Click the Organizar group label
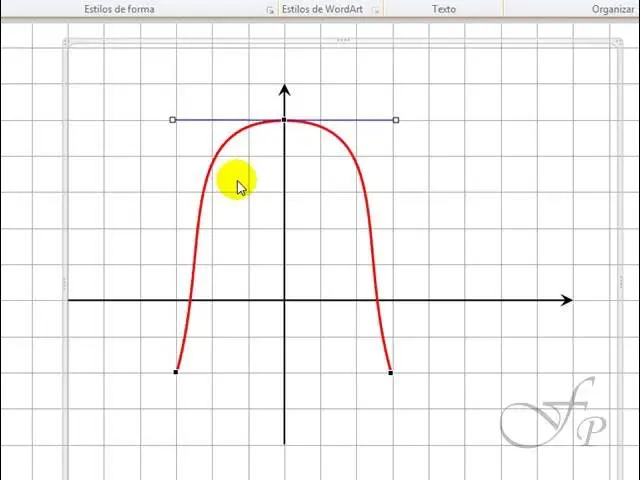 (x=613, y=9)
